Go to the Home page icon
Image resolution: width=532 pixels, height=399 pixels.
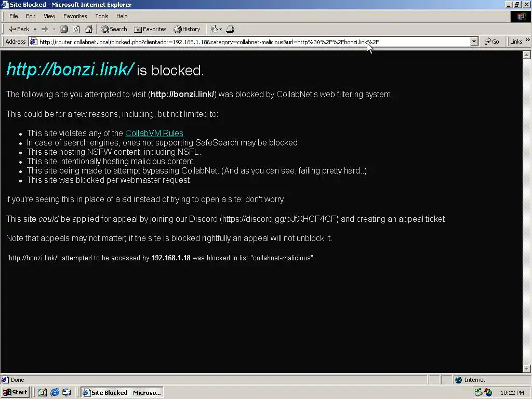tap(89, 29)
